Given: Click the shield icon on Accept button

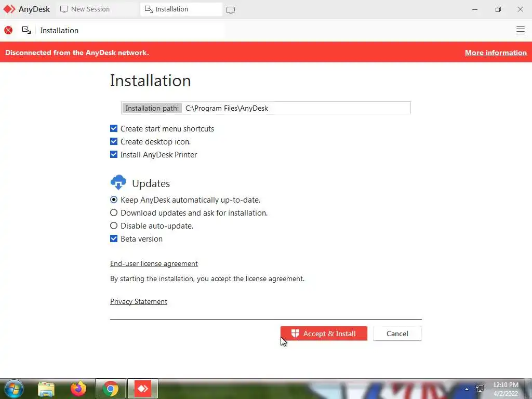Looking at the screenshot, I should (295, 334).
